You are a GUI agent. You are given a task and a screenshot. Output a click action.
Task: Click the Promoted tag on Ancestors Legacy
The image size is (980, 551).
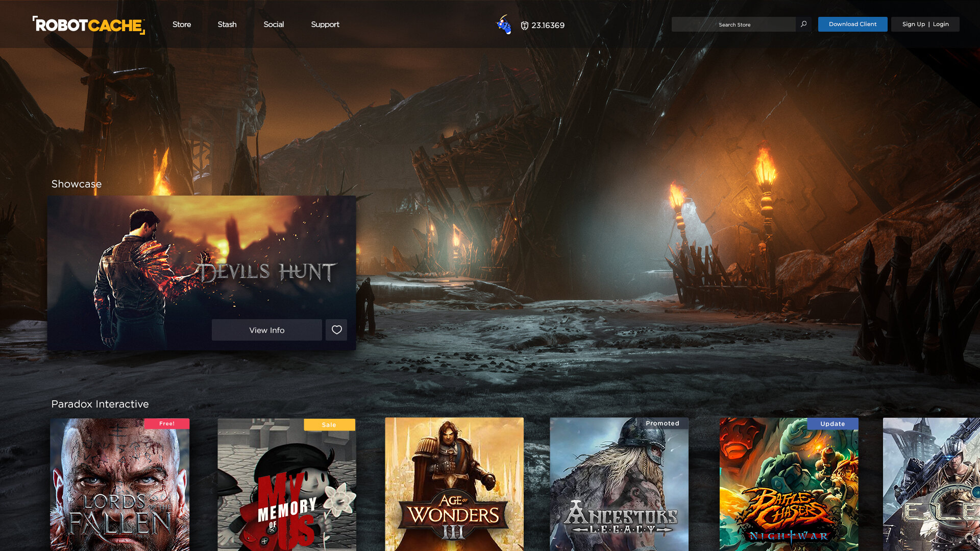[663, 423]
